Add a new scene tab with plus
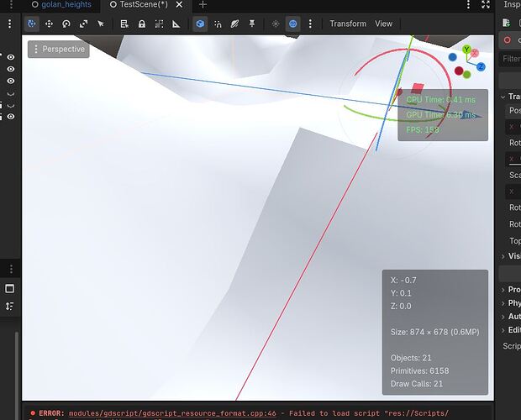 click(x=203, y=5)
